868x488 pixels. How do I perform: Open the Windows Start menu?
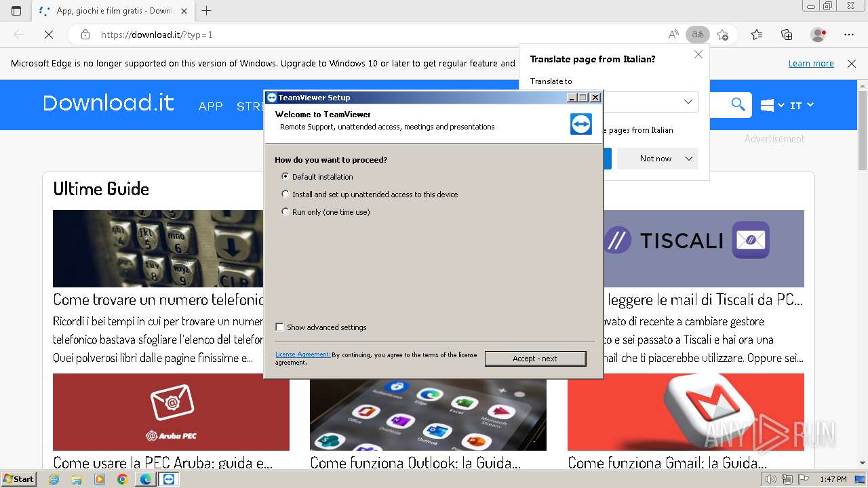click(19, 479)
